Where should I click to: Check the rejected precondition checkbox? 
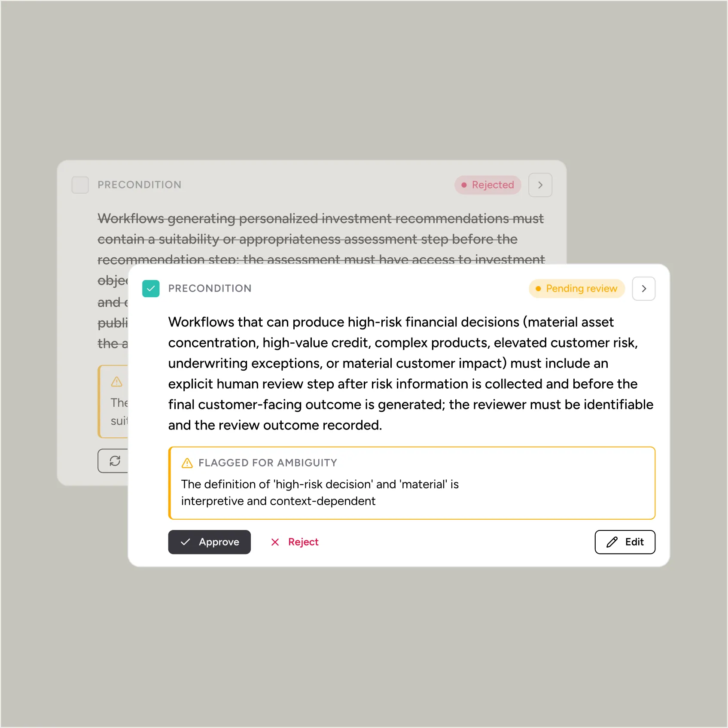pos(80,185)
